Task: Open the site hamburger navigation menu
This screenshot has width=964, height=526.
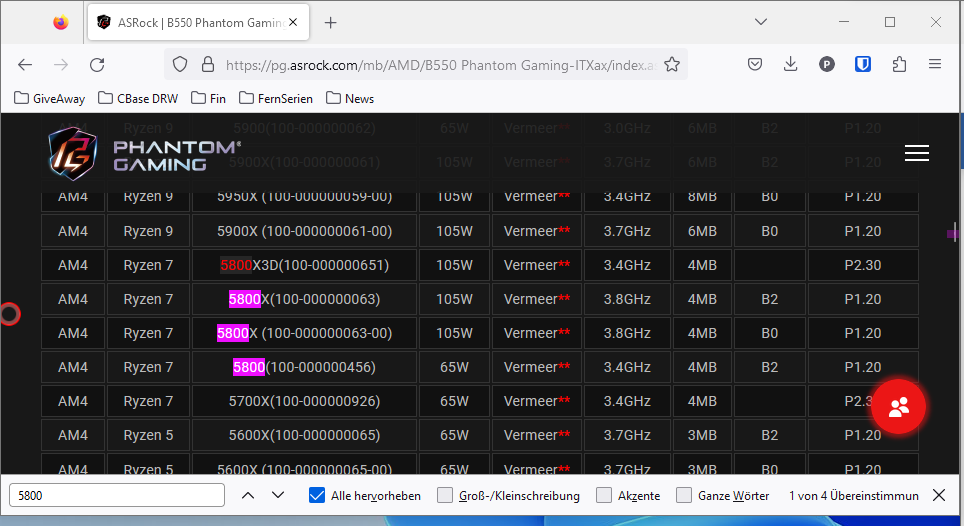Action: click(917, 153)
